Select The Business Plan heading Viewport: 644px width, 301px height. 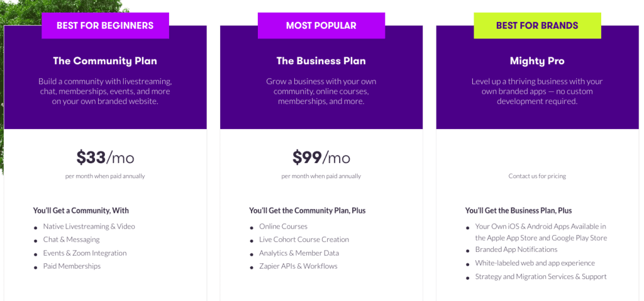tap(321, 61)
